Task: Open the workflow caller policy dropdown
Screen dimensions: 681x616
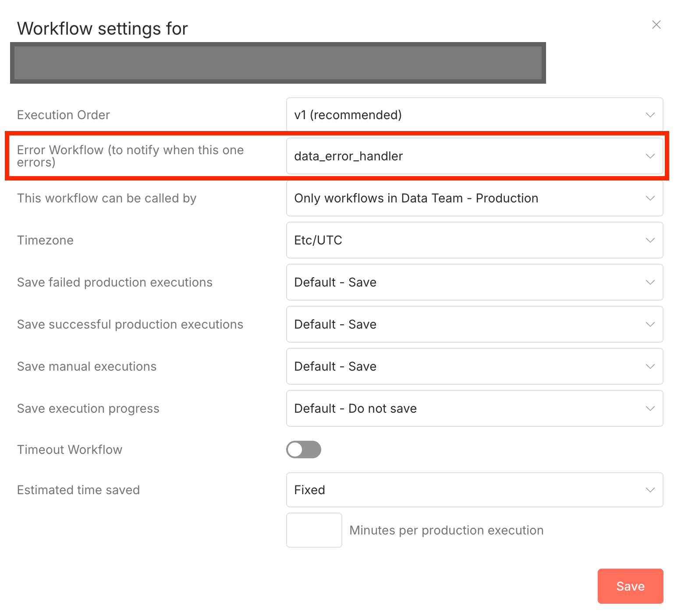Action: (474, 198)
